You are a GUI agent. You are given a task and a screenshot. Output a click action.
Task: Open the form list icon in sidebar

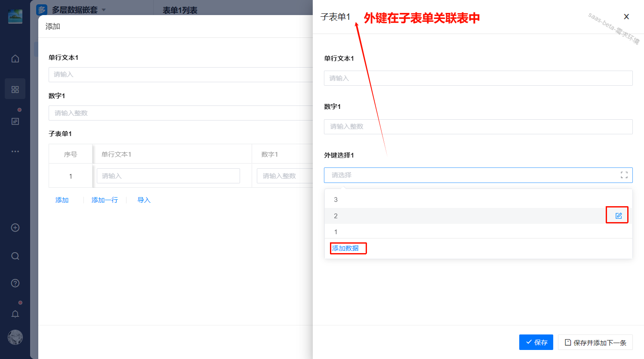coord(15,121)
